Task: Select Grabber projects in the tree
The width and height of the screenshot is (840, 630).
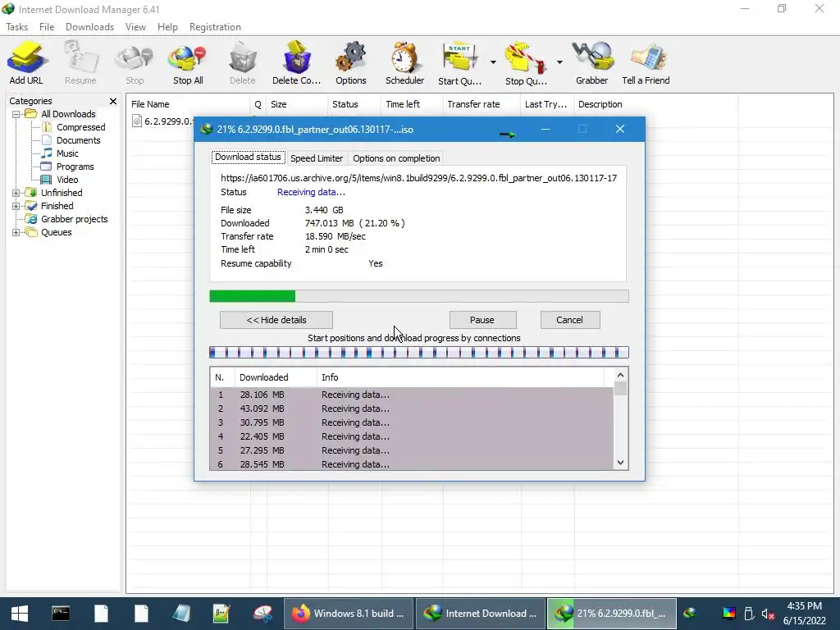Action: (75, 219)
